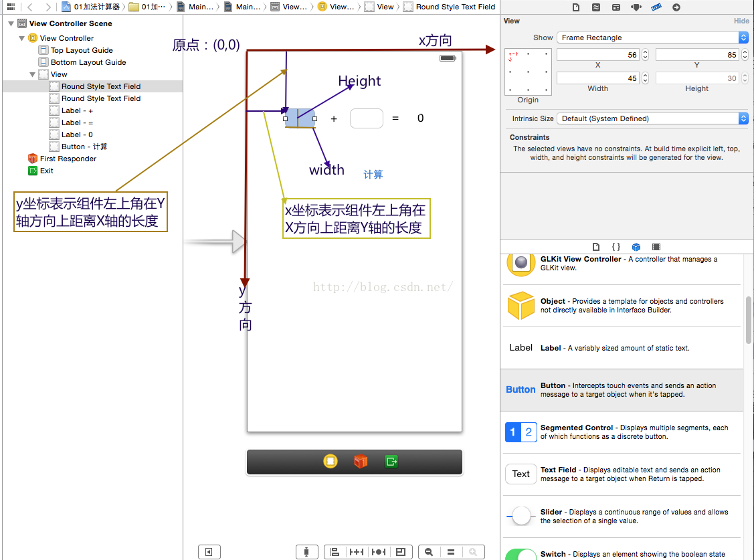
Task: Show the Media library
Action: pyautogui.click(x=656, y=247)
